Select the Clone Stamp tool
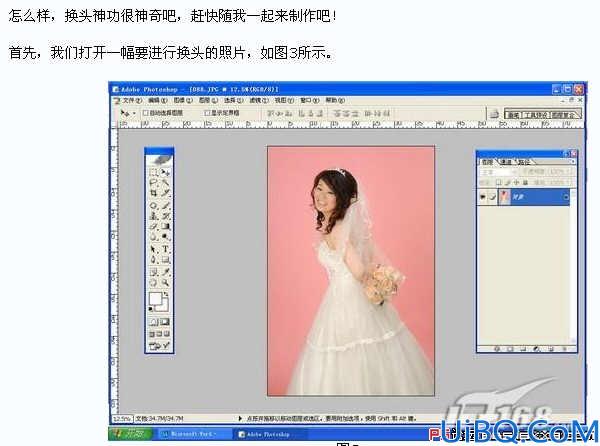 [154, 216]
